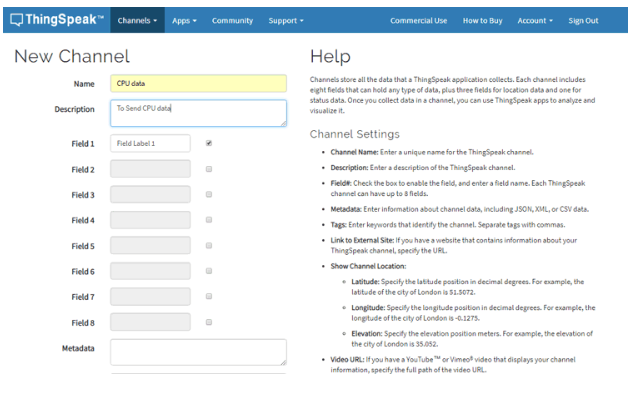Viewport: 635px width, 396px height.
Task: Enable the Field 8 checkbox
Action: tap(209, 322)
